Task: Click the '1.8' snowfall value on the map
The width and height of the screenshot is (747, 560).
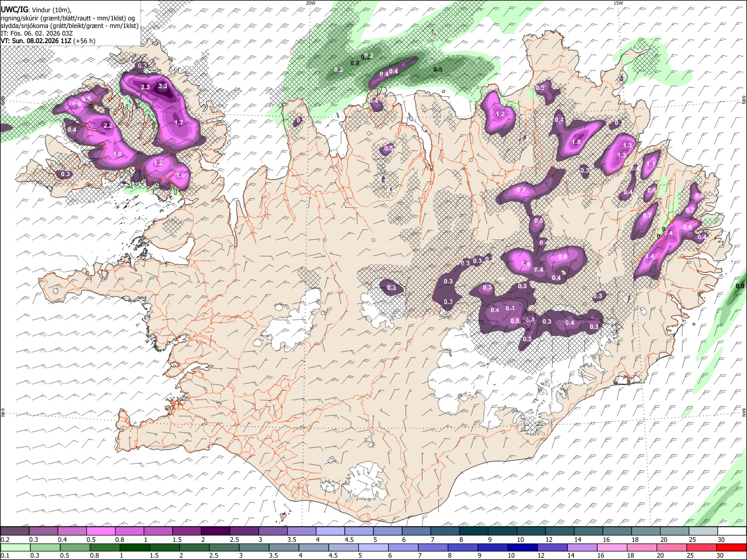Action: [x=577, y=142]
